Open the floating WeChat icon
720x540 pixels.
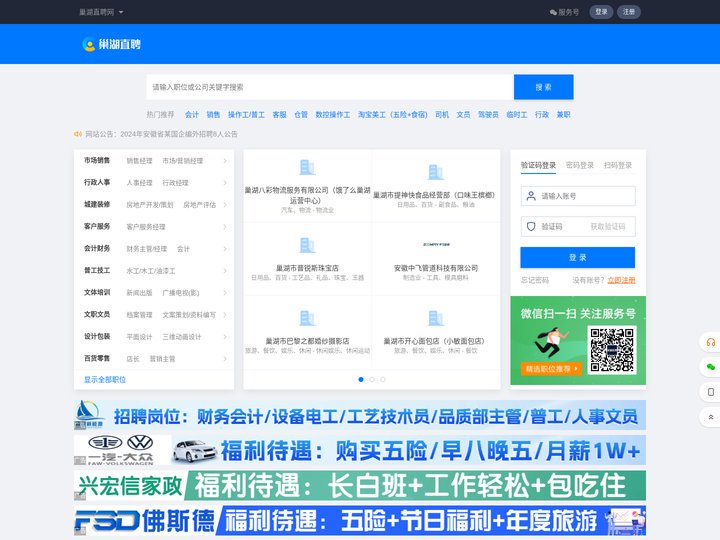pyautogui.click(x=710, y=367)
